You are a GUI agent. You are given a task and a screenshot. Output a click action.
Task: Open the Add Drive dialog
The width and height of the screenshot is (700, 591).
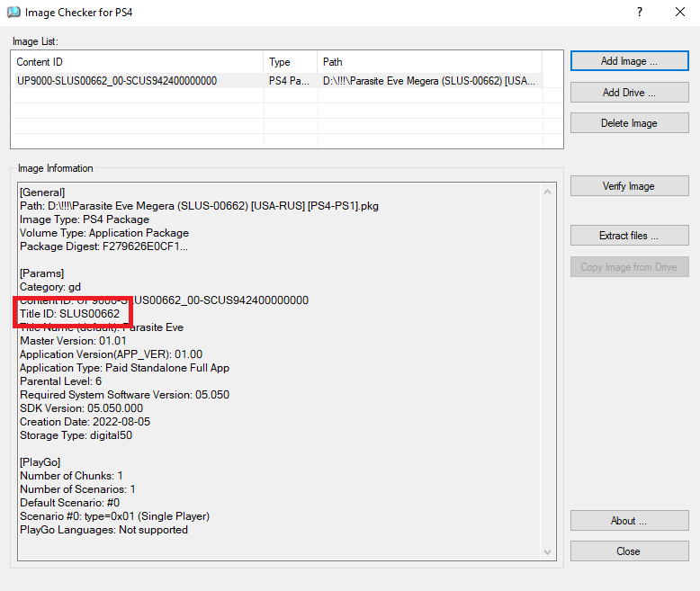click(x=630, y=93)
